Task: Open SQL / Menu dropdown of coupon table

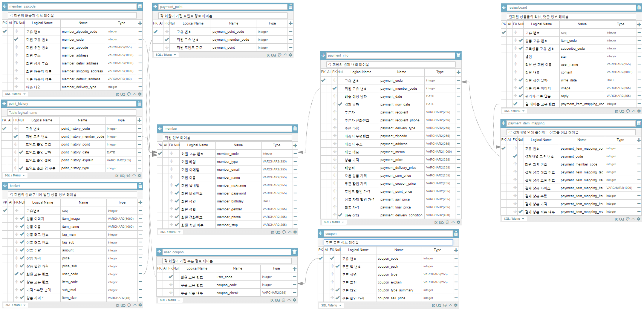Action: coord(330,305)
